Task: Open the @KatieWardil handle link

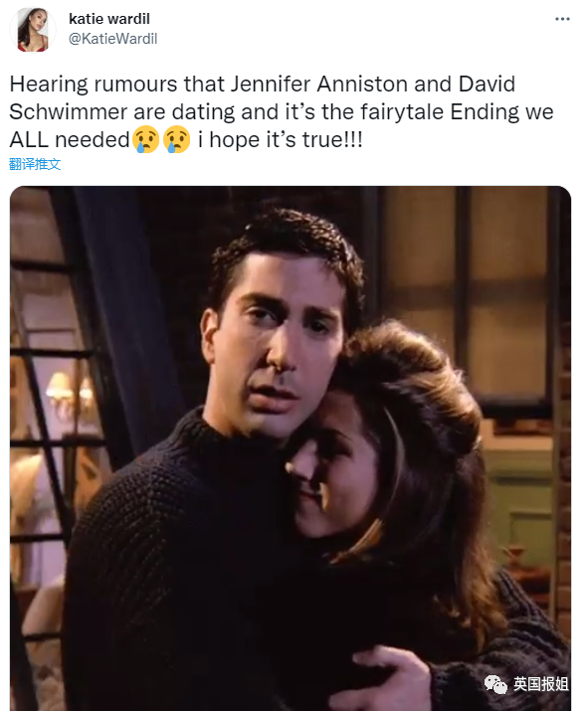Action: point(112,39)
